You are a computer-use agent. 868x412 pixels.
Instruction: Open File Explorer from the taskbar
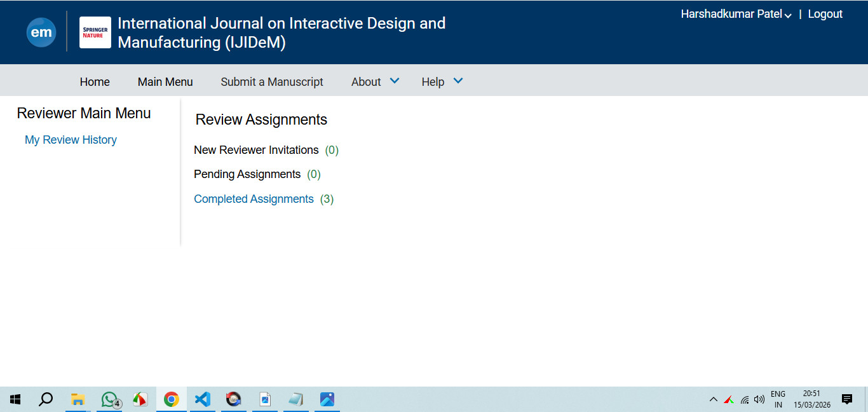point(78,399)
